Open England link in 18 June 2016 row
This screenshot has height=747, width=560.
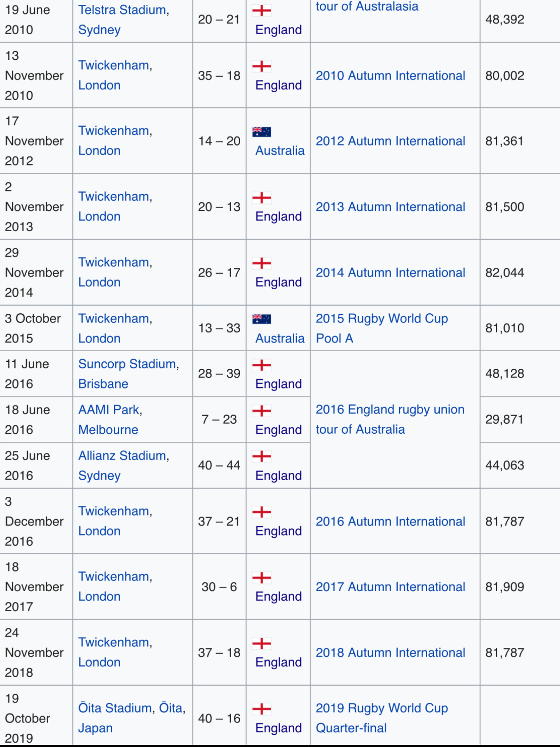(x=279, y=430)
